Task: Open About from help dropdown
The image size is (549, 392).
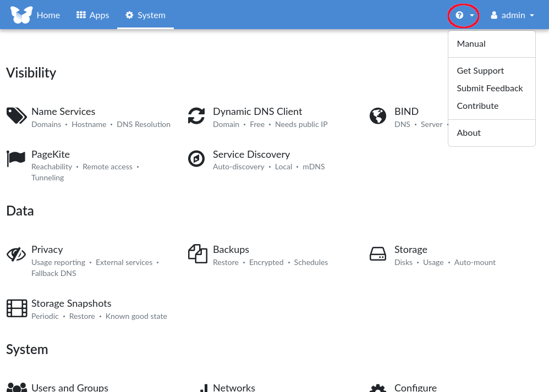Action: pyautogui.click(x=469, y=133)
